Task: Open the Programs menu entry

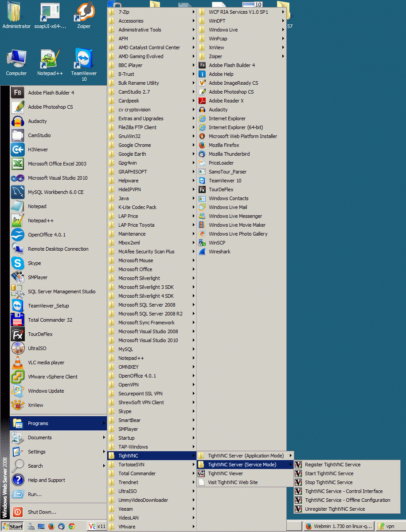Action: pyautogui.click(x=59, y=423)
